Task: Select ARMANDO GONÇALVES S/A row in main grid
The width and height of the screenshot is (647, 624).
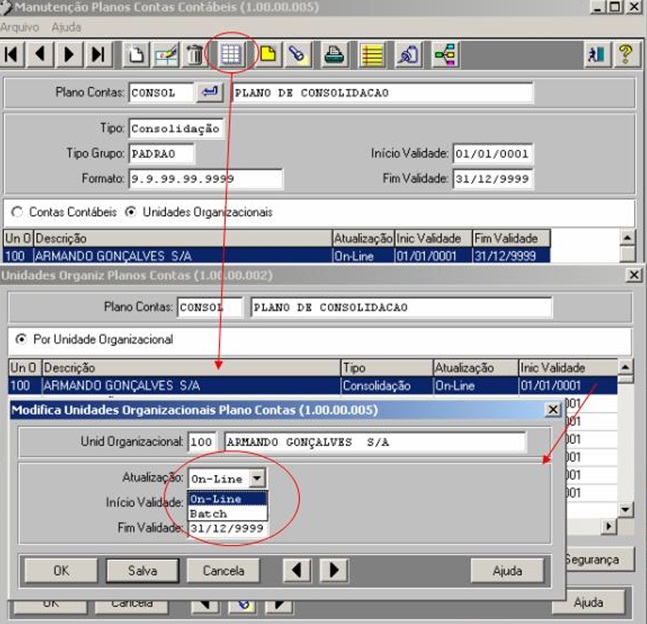Action: point(276,256)
